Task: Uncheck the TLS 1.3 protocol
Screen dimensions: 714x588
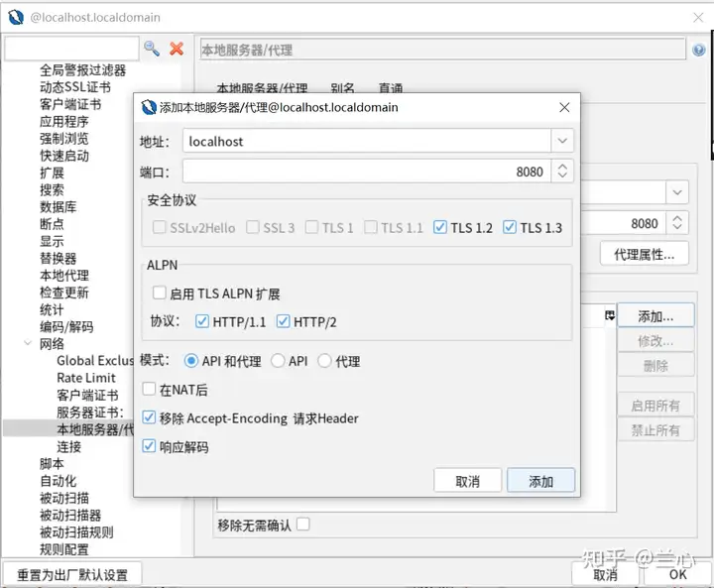Action: tap(510, 227)
